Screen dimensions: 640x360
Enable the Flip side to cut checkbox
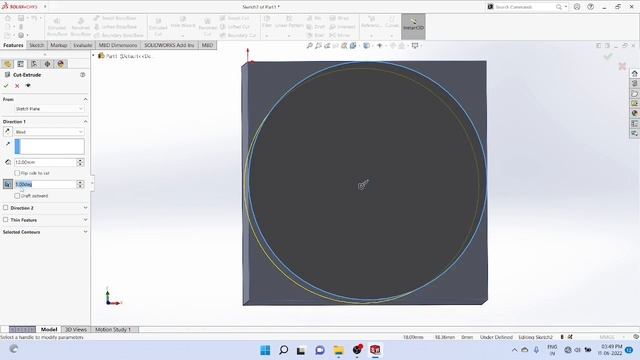(x=17, y=173)
